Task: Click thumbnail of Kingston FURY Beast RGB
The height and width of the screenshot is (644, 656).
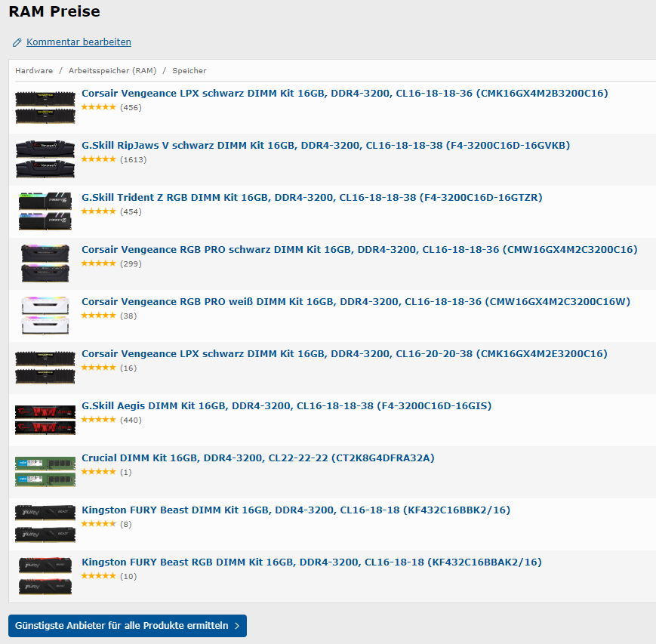Action: pyautogui.click(x=45, y=576)
